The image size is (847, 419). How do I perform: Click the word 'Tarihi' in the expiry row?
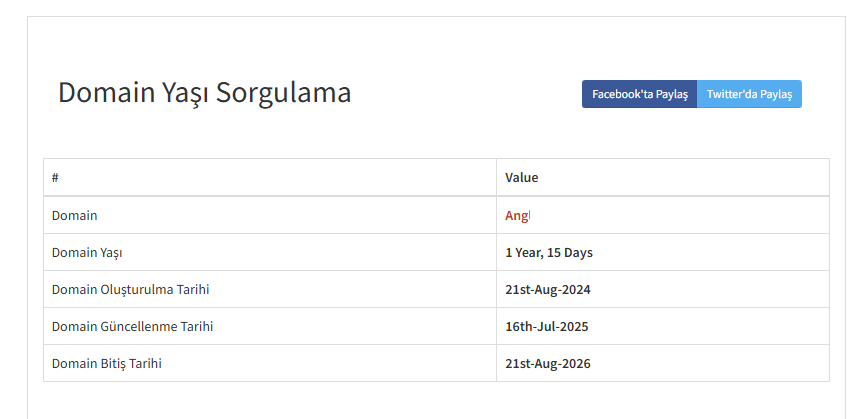pos(145,364)
